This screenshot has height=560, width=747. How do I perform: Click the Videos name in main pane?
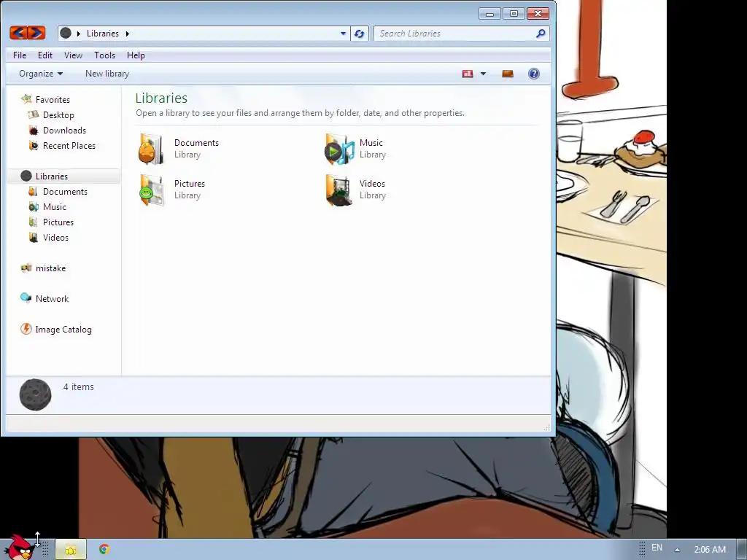(373, 184)
